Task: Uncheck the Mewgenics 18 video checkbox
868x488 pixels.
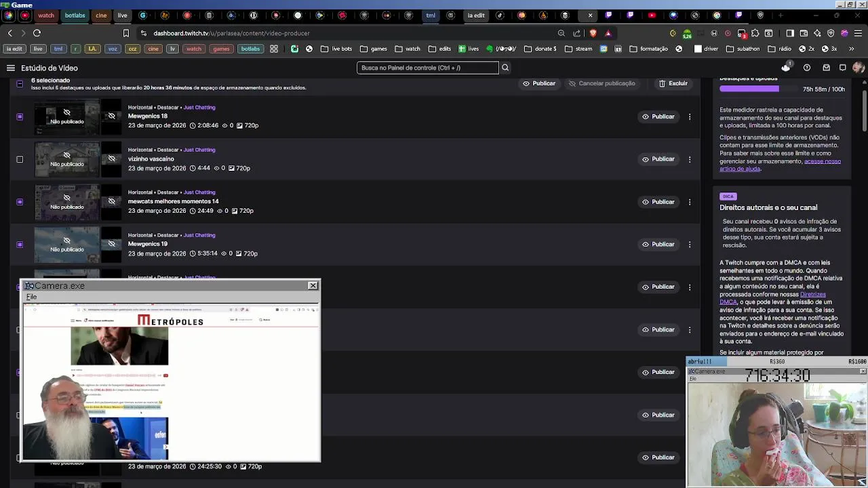Action: click(x=20, y=117)
